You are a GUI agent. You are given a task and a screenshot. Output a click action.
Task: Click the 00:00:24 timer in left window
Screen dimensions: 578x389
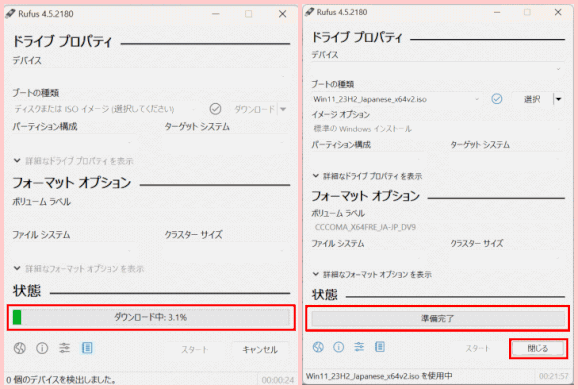278,380
